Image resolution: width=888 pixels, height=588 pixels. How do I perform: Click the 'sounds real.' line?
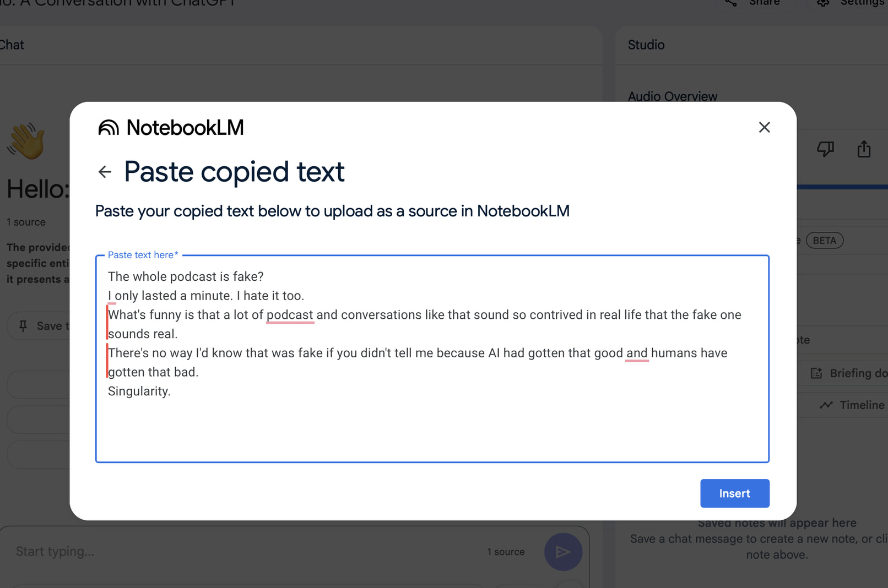143,334
